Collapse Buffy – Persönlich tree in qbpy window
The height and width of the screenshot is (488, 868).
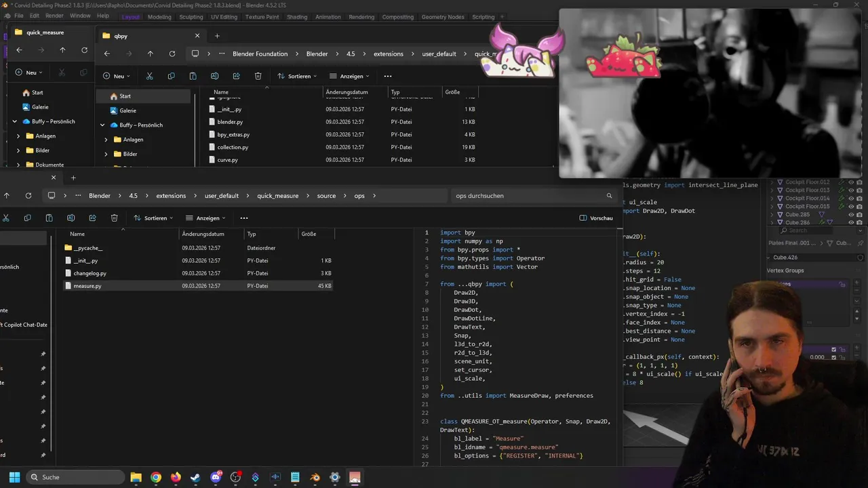pos(102,125)
